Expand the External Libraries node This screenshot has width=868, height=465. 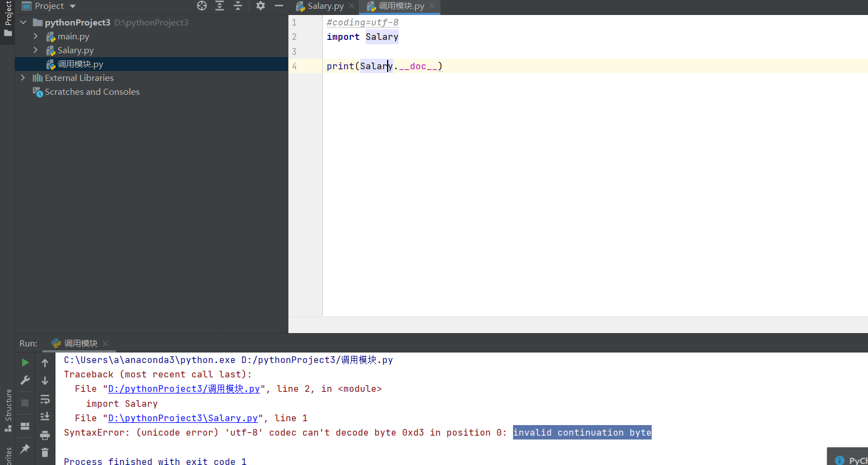point(23,78)
